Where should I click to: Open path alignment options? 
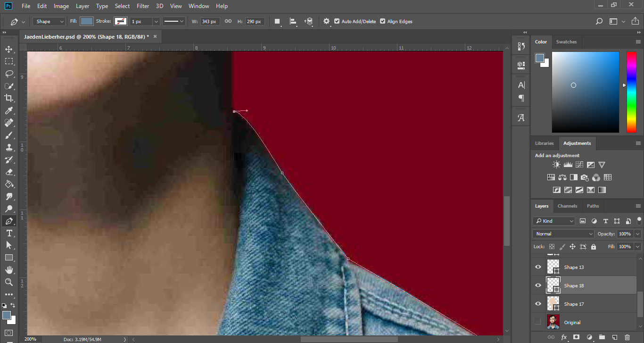[x=293, y=22]
